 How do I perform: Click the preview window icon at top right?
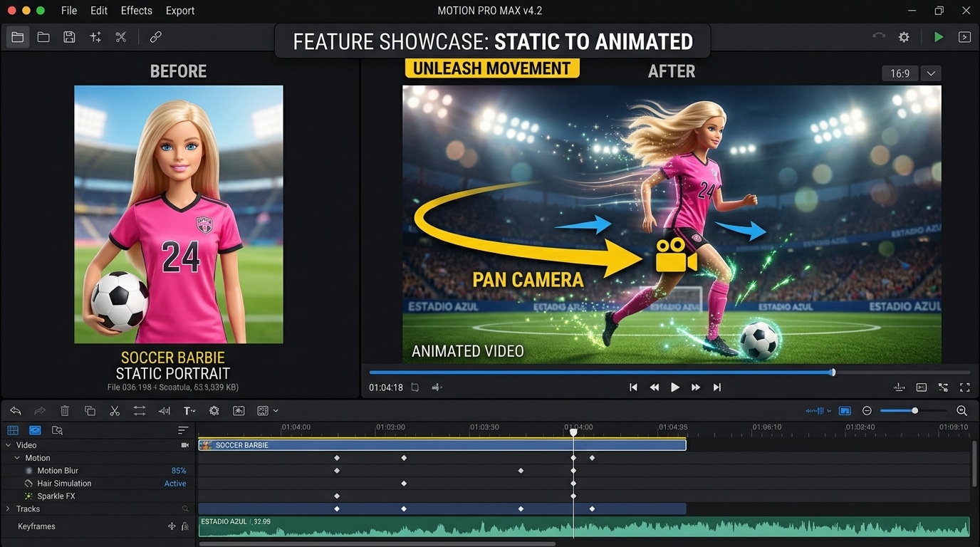click(964, 37)
